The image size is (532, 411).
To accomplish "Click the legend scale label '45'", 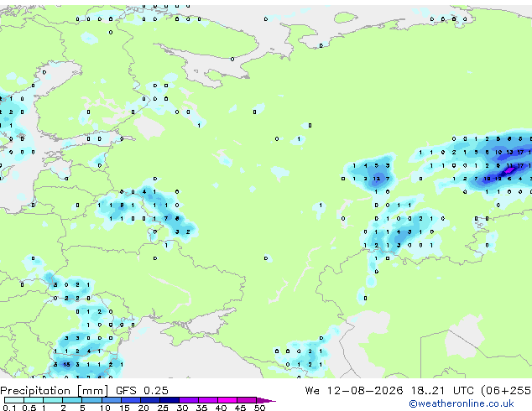I will [240, 408].
